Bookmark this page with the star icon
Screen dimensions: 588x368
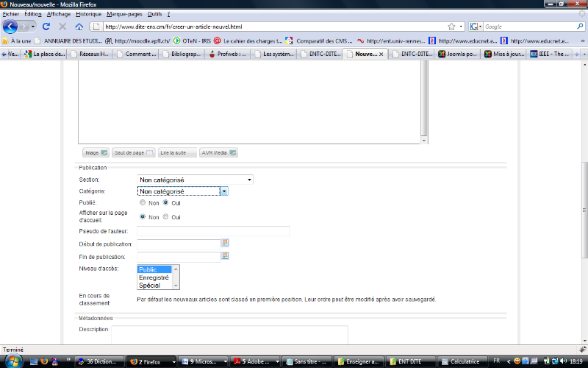(x=451, y=26)
